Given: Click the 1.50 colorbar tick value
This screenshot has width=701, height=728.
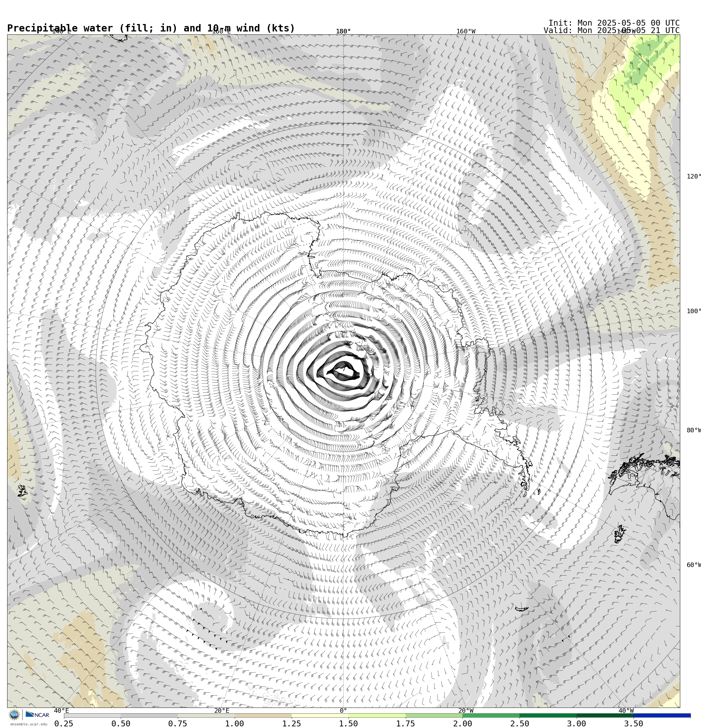Looking at the screenshot, I should pos(349,723).
